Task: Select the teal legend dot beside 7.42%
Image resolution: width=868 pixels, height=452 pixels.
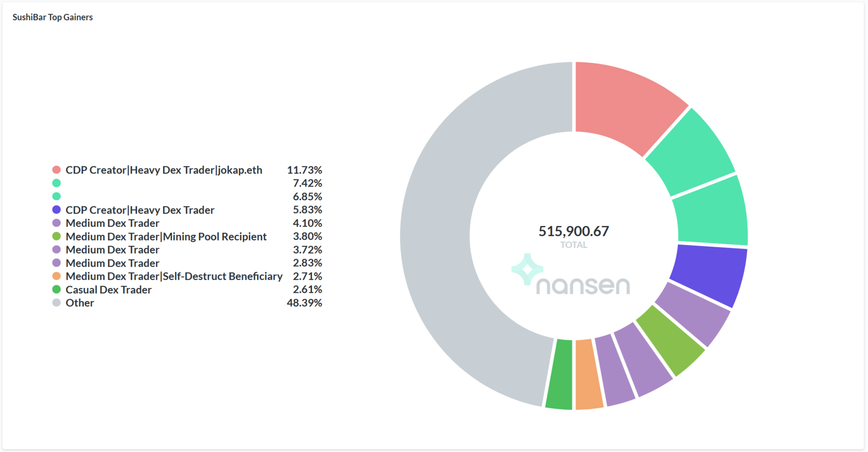Action: (x=57, y=183)
